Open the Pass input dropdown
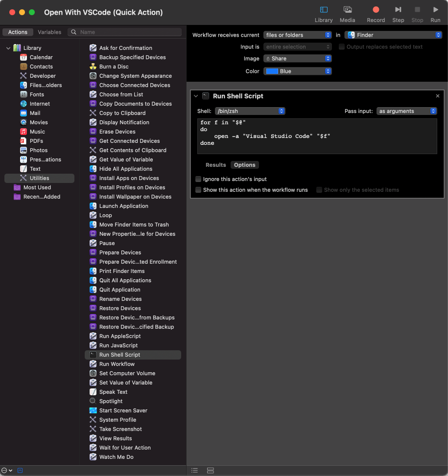This screenshot has width=448, height=476. pos(407,111)
